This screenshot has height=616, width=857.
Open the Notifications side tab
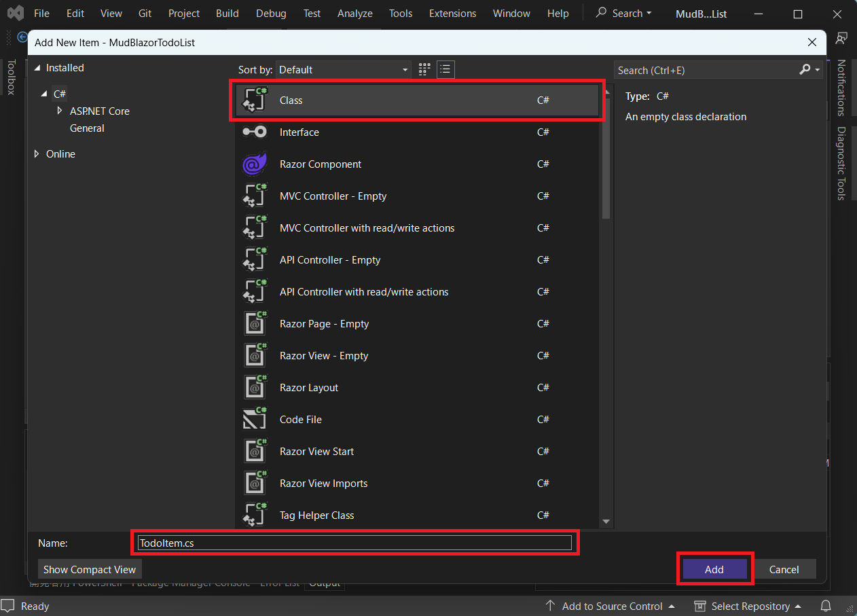pos(841,88)
